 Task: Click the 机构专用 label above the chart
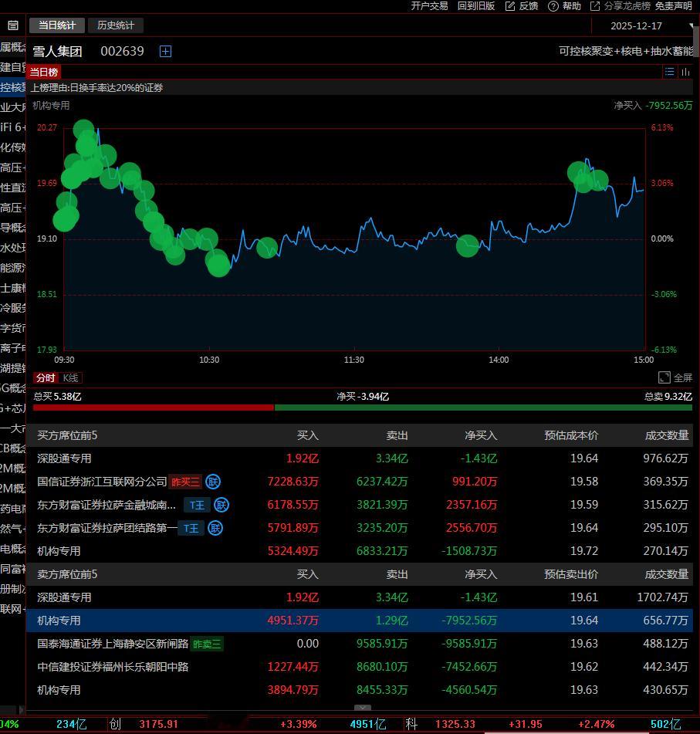pos(51,105)
